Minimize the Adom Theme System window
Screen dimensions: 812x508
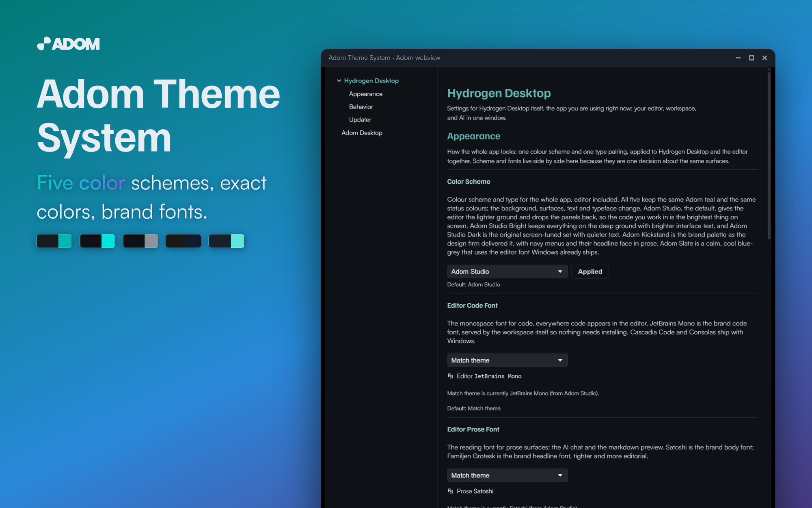coord(738,58)
